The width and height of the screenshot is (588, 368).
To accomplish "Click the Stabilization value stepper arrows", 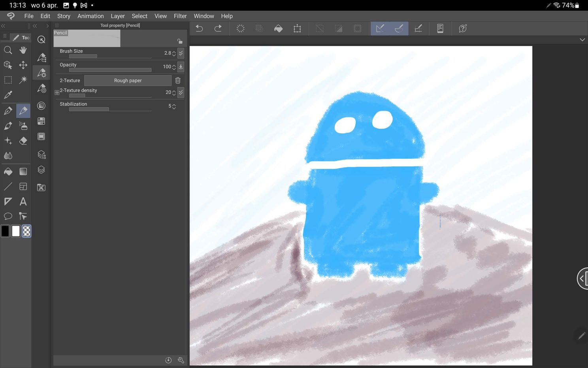I will pos(174,106).
